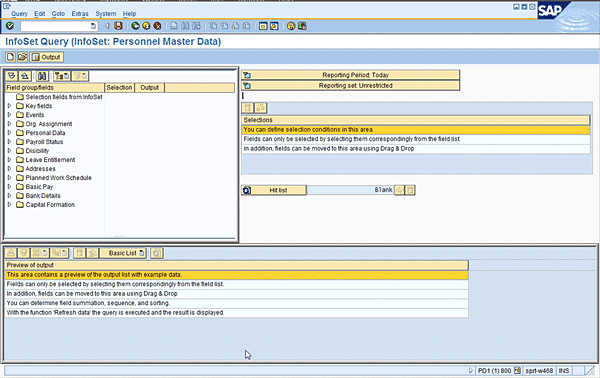Click the Expand All icon in the field tree toolbar
Viewport: 600px width, 378px height.
(11, 76)
